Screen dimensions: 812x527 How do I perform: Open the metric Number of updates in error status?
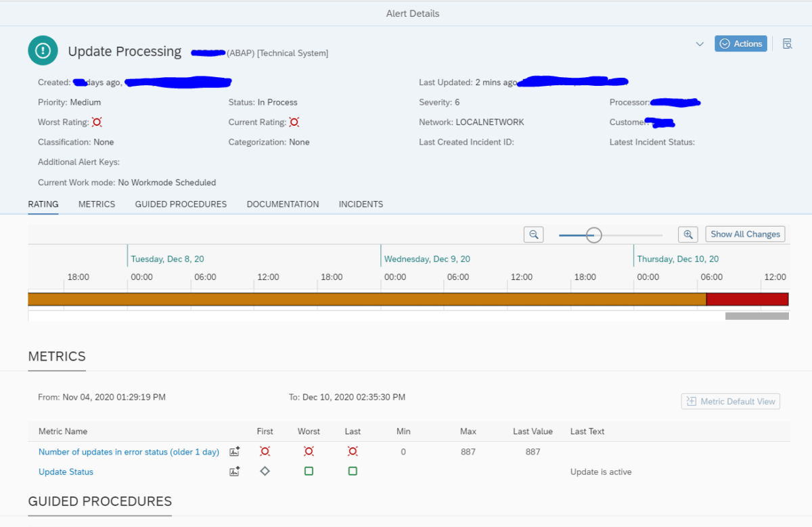click(129, 451)
